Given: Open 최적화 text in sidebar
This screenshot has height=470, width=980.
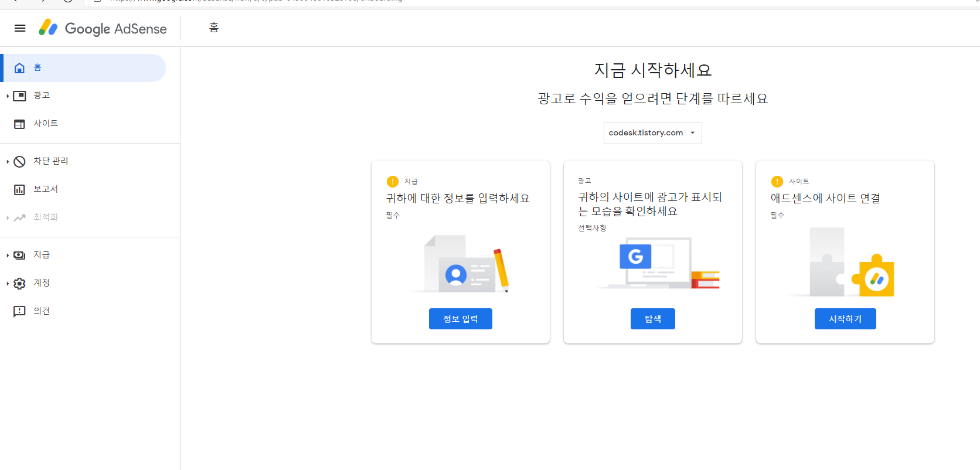Looking at the screenshot, I should [46, 217].
